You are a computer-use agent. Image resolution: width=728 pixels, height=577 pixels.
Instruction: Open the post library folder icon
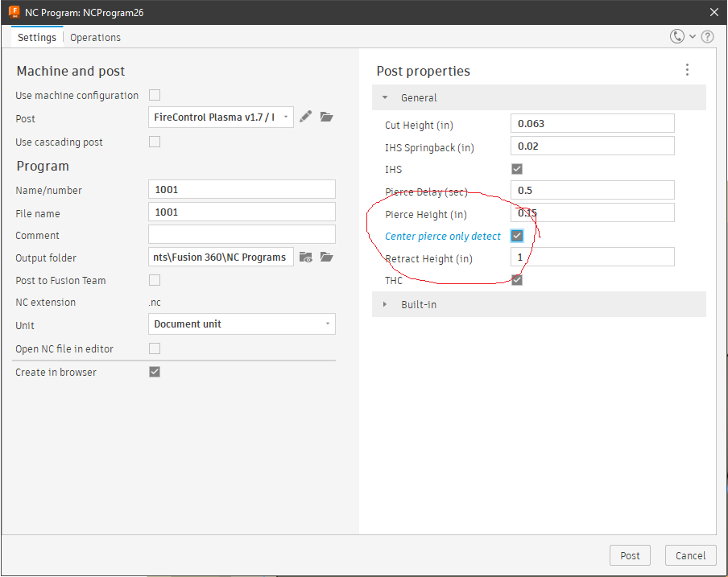click(327, 117)
